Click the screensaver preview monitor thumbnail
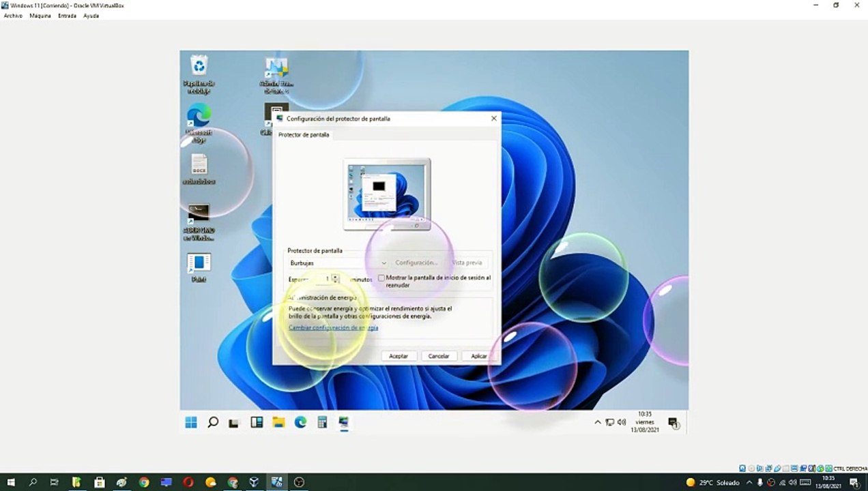Screen dimensions: 868x491 pos(387,194)
